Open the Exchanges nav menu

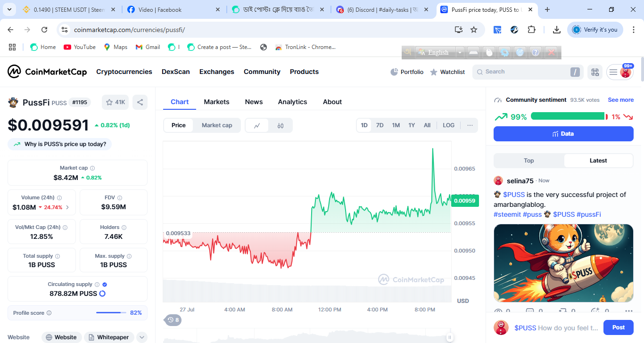(217, 72)
